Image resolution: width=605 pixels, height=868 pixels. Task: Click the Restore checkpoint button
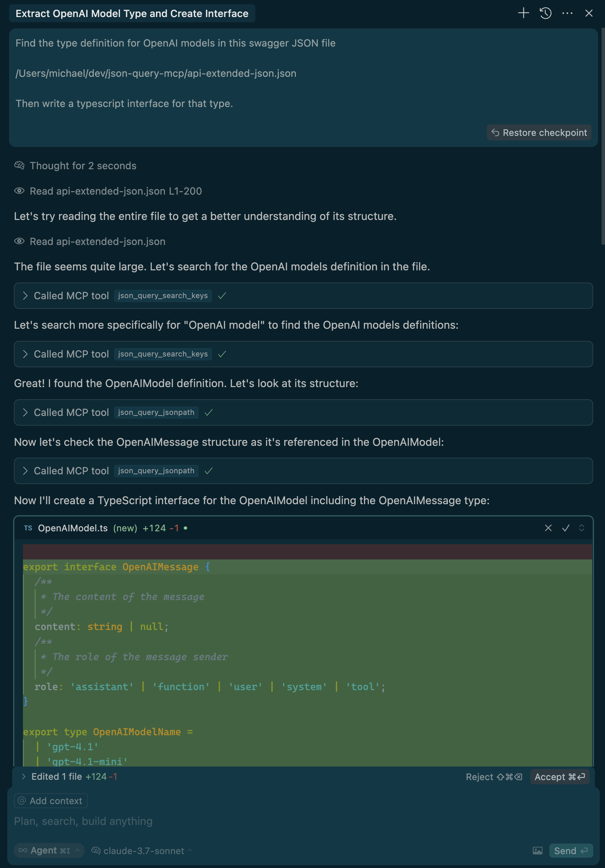(539, 133)
